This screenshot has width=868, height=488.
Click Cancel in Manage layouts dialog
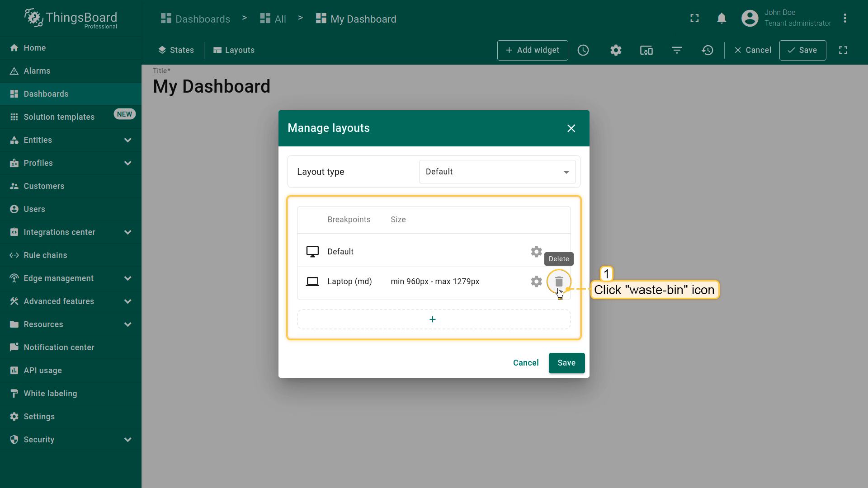tap(526, 363)
